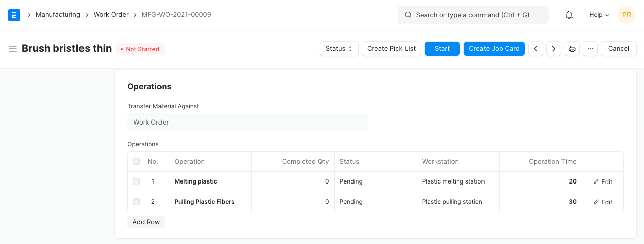Go to previous work order arrow
This screenshot has width=644, height=244.
536,49
